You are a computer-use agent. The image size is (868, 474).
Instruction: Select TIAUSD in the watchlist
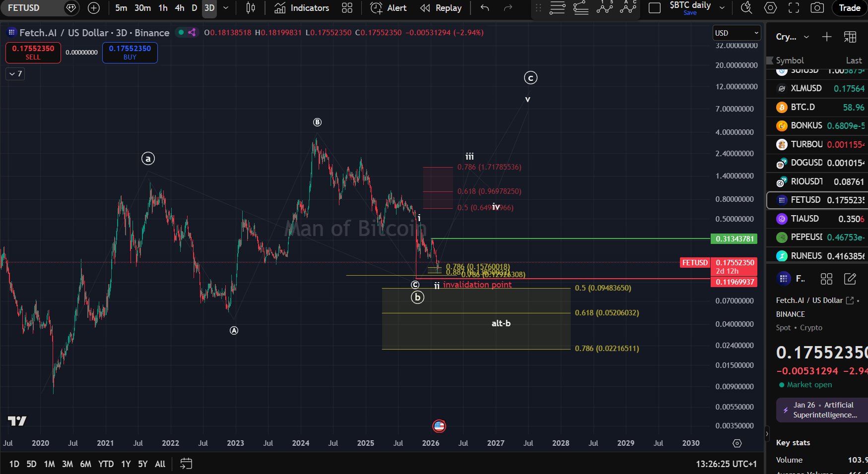coord(817,219)
